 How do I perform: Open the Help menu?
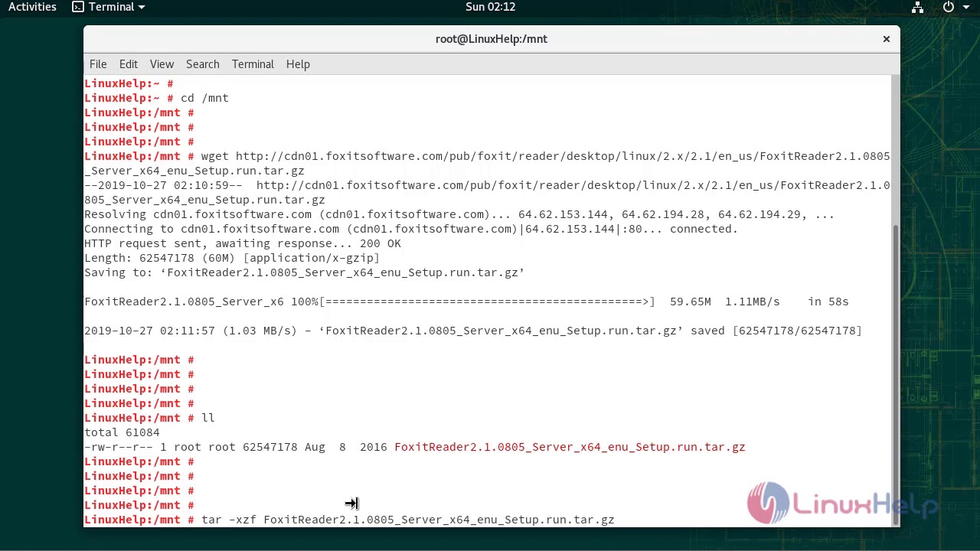point(298,64)
